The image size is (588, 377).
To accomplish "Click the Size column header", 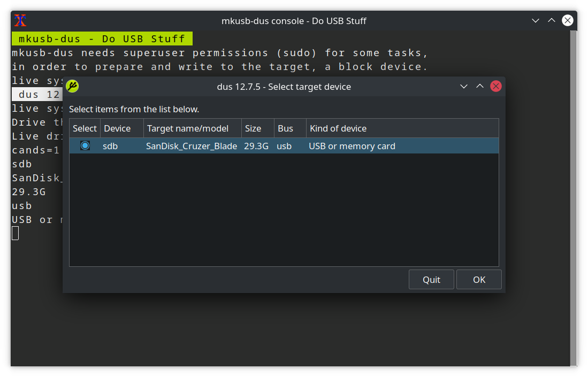I will [253, 128].
